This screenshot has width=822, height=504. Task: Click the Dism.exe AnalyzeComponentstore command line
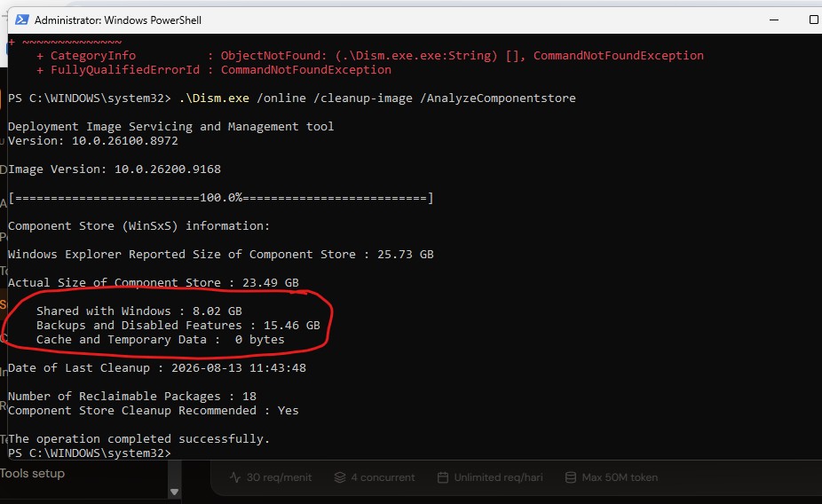(292, 98)
